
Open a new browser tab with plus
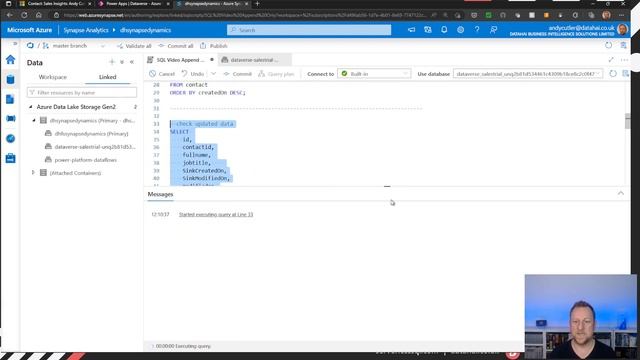[x=257, y=4]
